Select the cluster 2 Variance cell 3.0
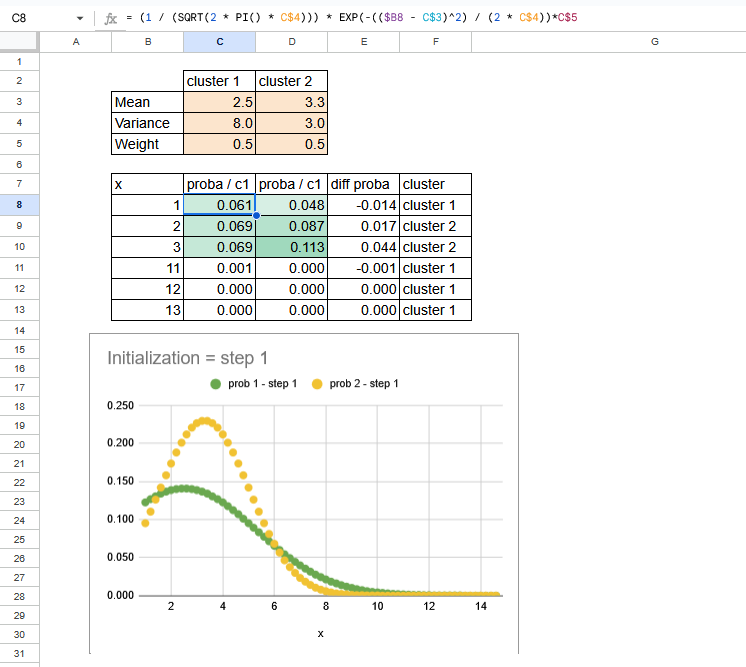Image resolution: width=746 pixels, height=667 pixels. (x=291, y=123)
